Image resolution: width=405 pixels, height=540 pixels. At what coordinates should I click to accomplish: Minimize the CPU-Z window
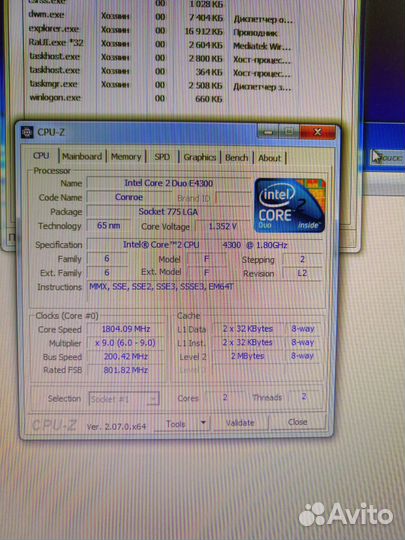coord(268,132)
